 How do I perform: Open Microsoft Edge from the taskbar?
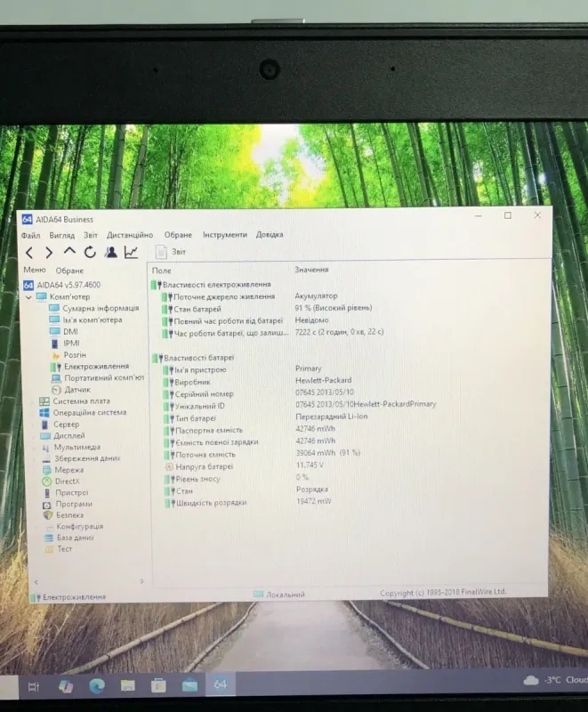pos(96,684)
